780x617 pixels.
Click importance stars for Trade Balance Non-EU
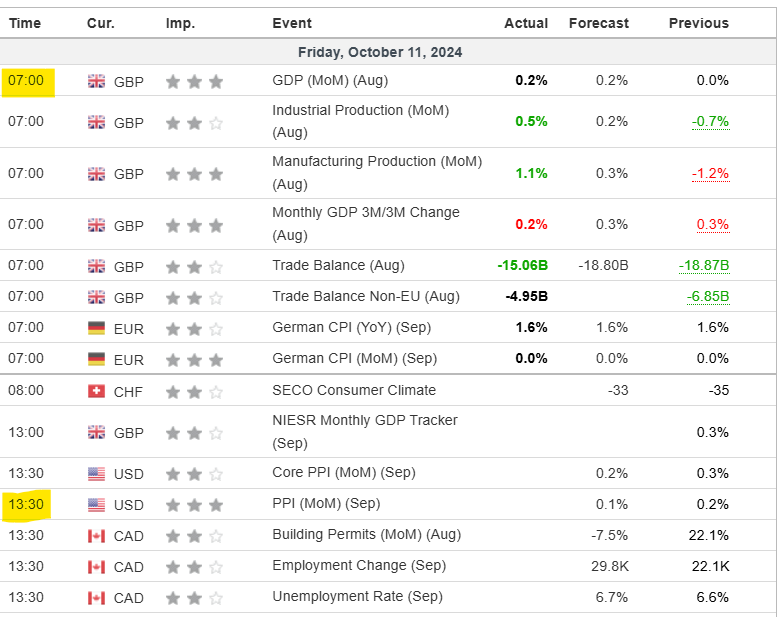(194, 297)
